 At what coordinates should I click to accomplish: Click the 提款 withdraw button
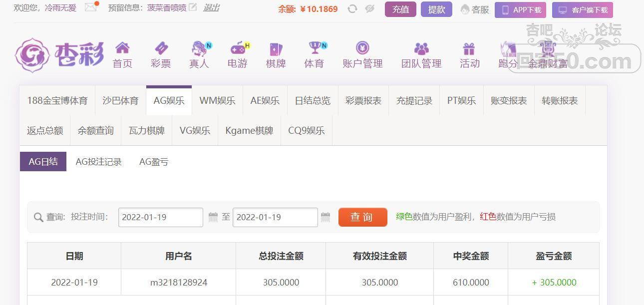pyautogui.click(x=436, y=9)
